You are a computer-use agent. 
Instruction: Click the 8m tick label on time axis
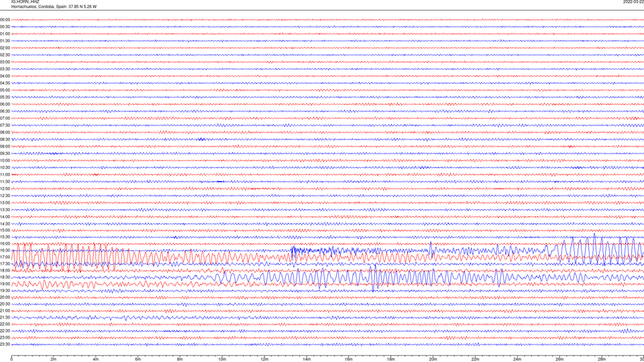(180, 359)
